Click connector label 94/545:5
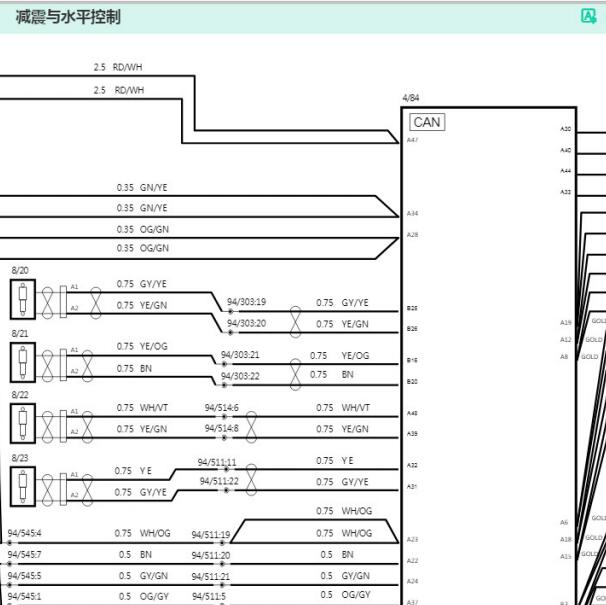 pos(24,576)
